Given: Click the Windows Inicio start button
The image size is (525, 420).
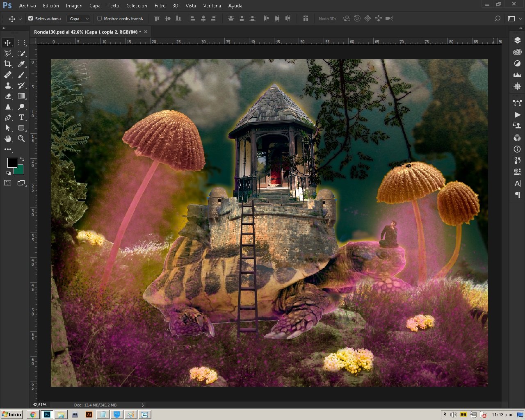Looking at the screenshot, I should [x=12, y=414].
